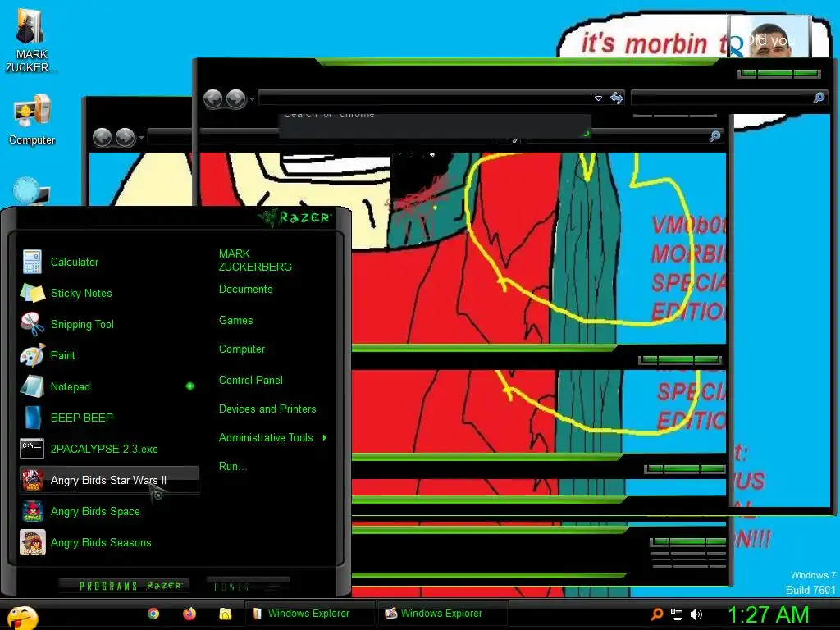Launch Sticky Notes from Start menu
The image size is (840, 630).
[x=107, y=293]
